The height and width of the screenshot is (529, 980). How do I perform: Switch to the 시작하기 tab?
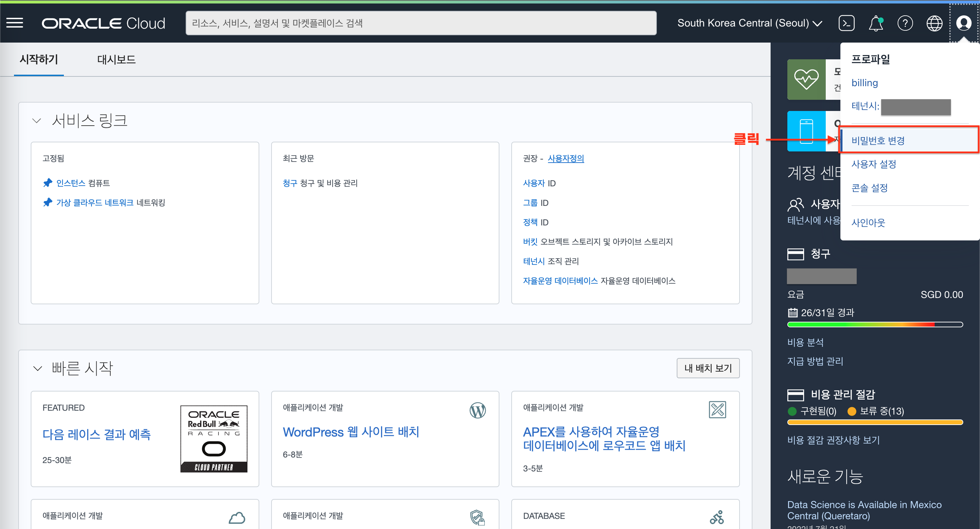pyautogui.click(x=39, y=59)
